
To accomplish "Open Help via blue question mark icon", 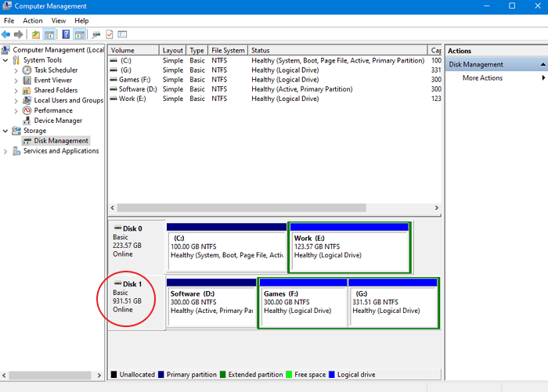I will pyautogui.click(x=65, y=34).
